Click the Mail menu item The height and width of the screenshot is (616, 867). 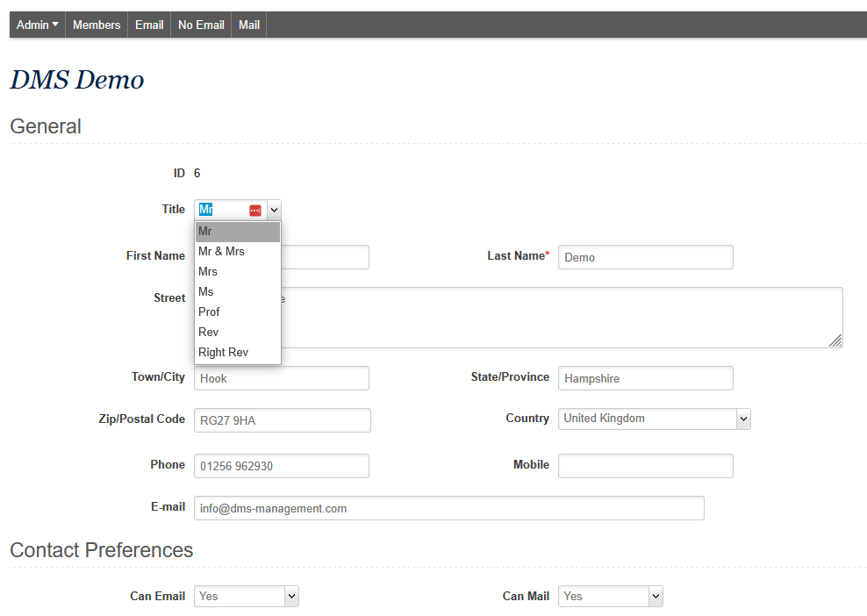point(249,25)
